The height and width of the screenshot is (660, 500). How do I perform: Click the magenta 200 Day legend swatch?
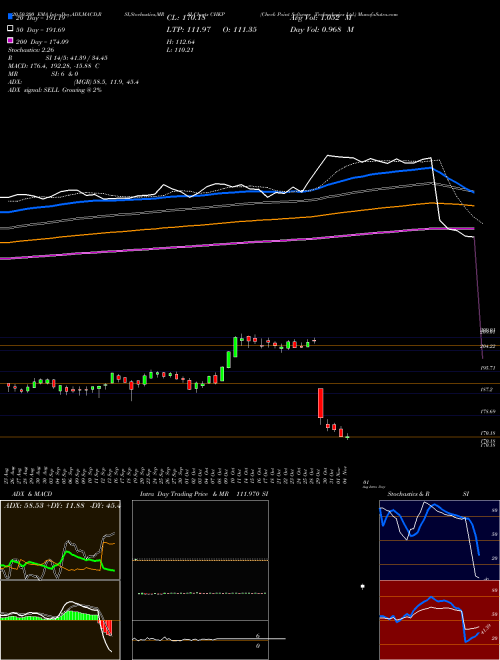point(10,40)
